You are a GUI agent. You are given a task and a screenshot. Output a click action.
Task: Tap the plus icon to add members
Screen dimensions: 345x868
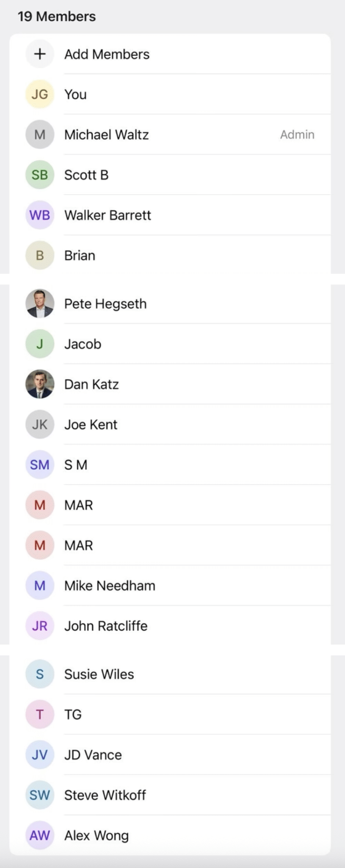(40, 54)
